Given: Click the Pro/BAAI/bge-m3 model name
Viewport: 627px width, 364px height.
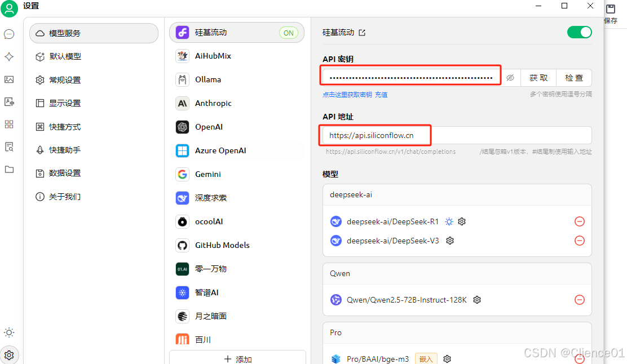Looking at the screenshot, I should point(378,359).
